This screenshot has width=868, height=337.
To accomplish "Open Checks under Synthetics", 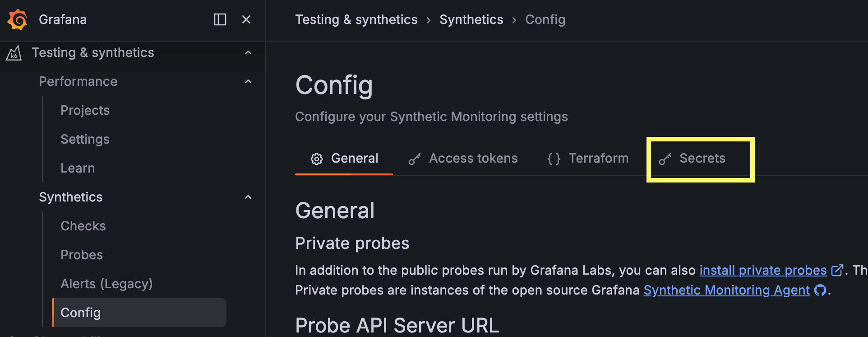I will coord(83,226).
